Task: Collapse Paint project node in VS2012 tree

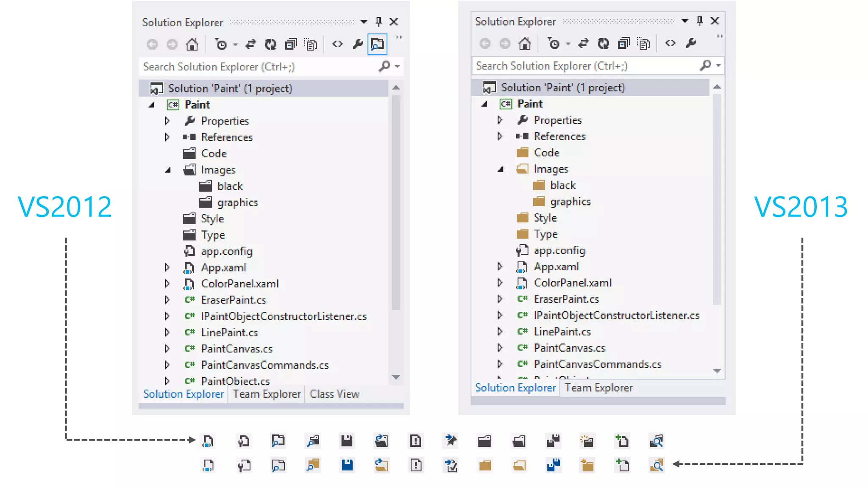Action: click(152, 105)
